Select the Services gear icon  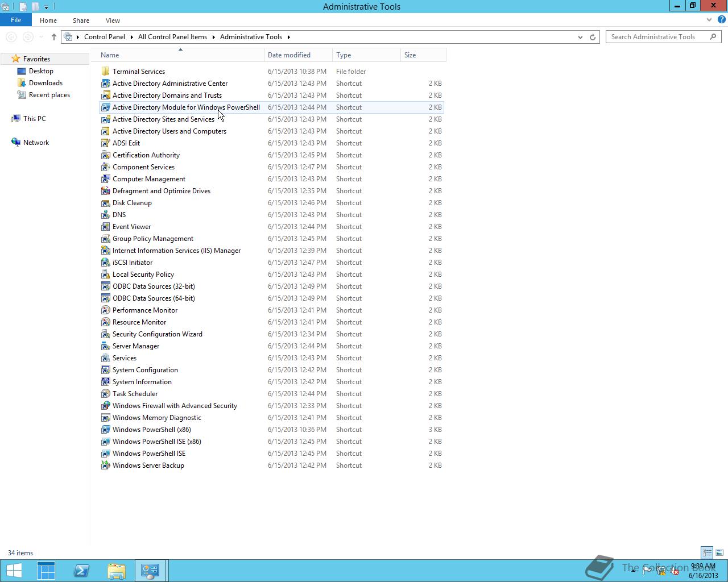(105, 358)
